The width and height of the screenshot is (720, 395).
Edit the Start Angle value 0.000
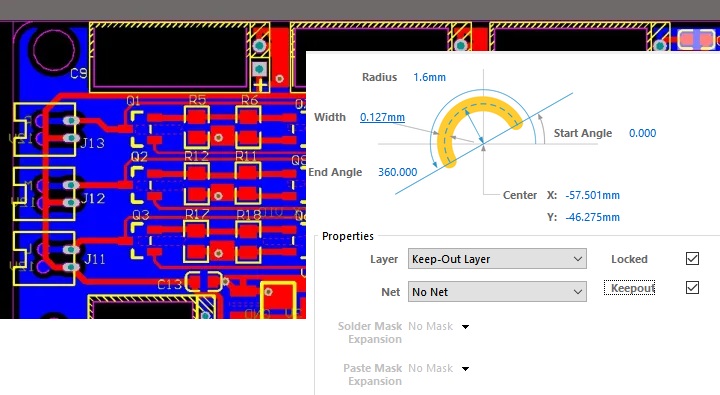[642, 133]
